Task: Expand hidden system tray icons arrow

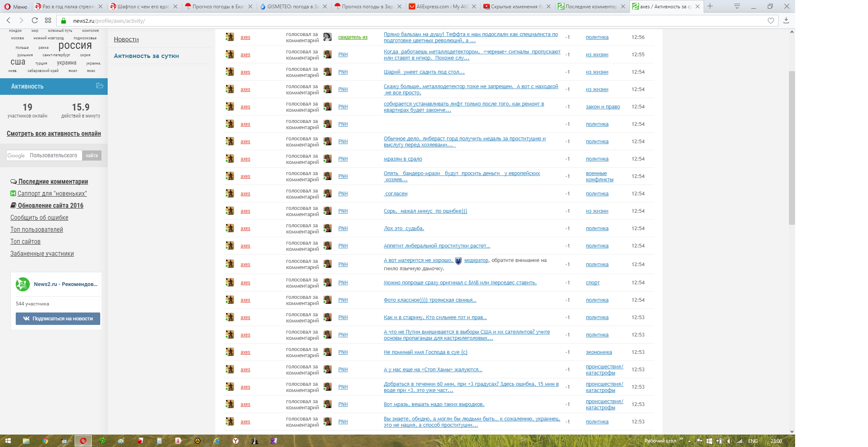Action: tap(689, 441)
